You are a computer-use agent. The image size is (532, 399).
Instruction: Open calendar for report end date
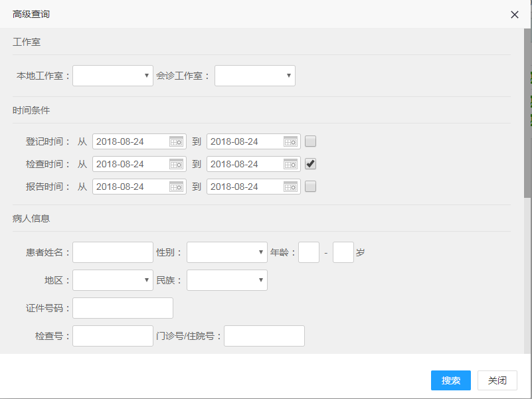(x=290, y=187)
